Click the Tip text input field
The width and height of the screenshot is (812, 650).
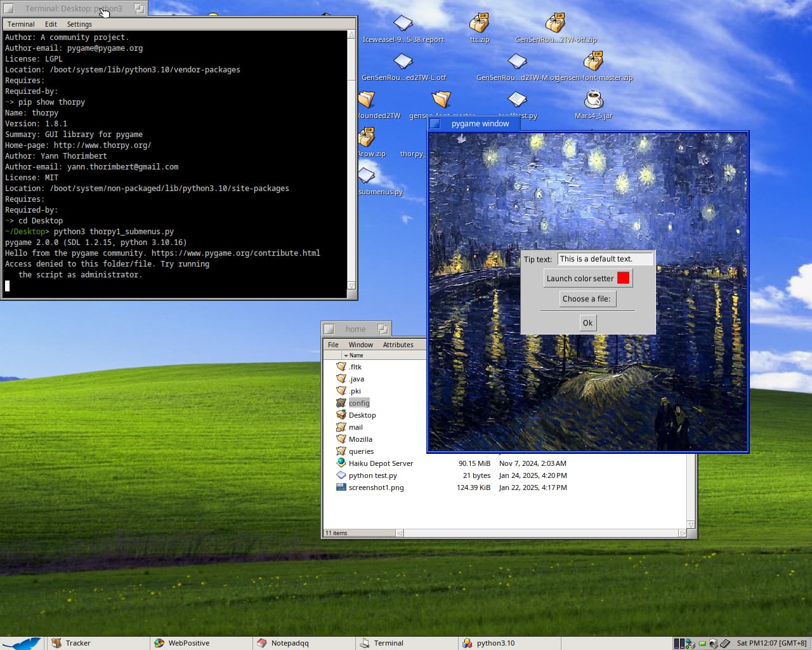pyautogui.click(x=605, y=259)
